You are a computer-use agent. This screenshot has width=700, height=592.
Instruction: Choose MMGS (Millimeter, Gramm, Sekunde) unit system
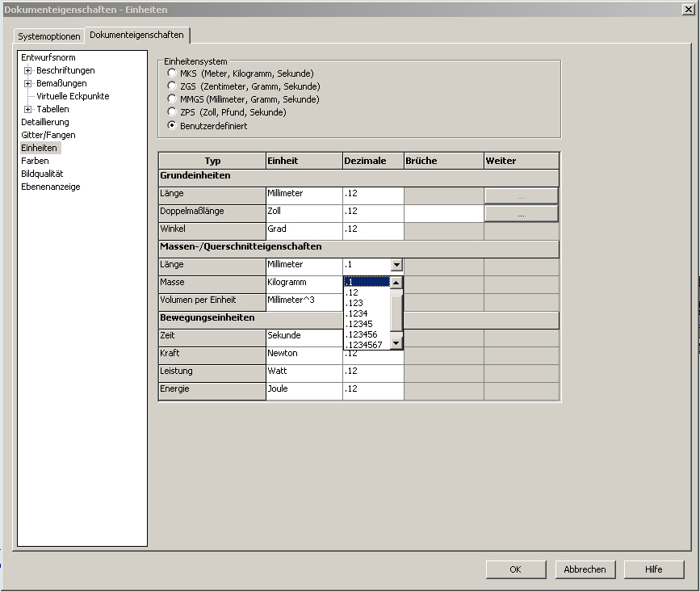tap(172, 99)
